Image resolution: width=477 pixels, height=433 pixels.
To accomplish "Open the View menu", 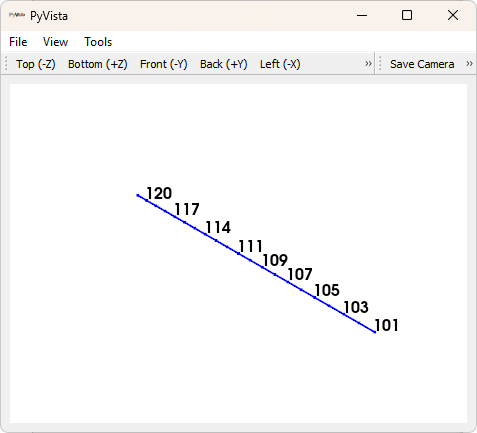I will click(x=55, y=42).
